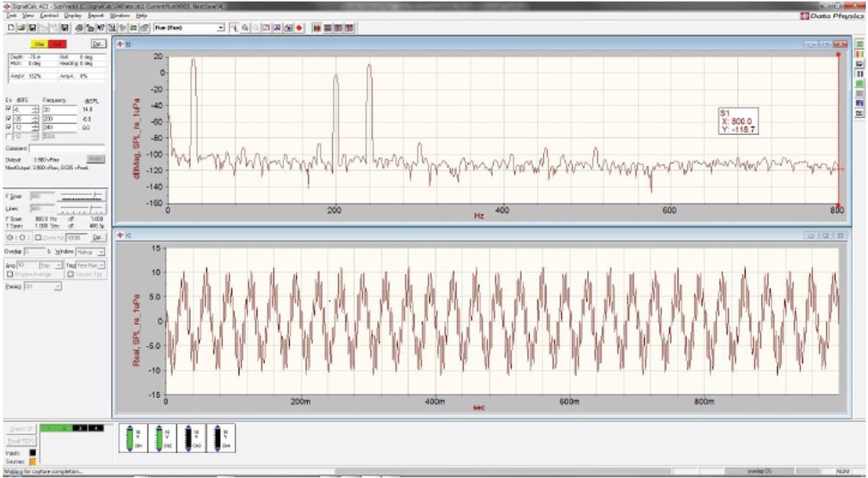Toggle the Preview Average checkbox
The width and height of the screenshot is (868, 478).
click(10, 274)
